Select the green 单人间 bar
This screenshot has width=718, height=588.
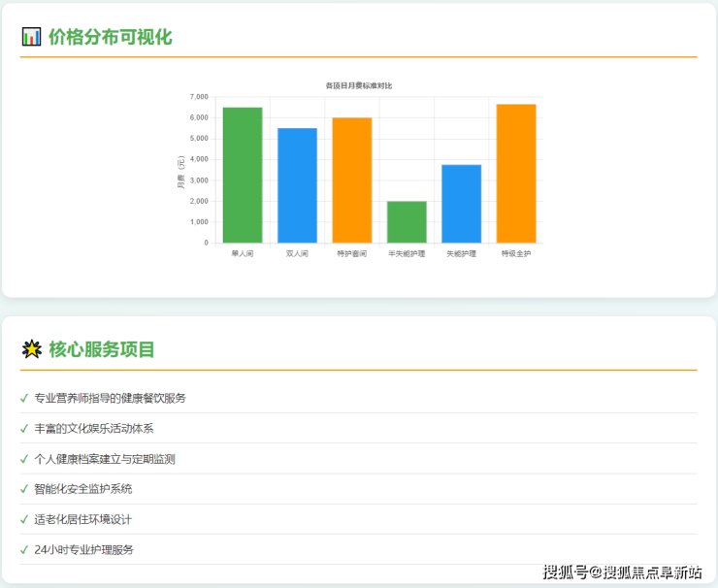pyautogui.click(x=243, y=176)
